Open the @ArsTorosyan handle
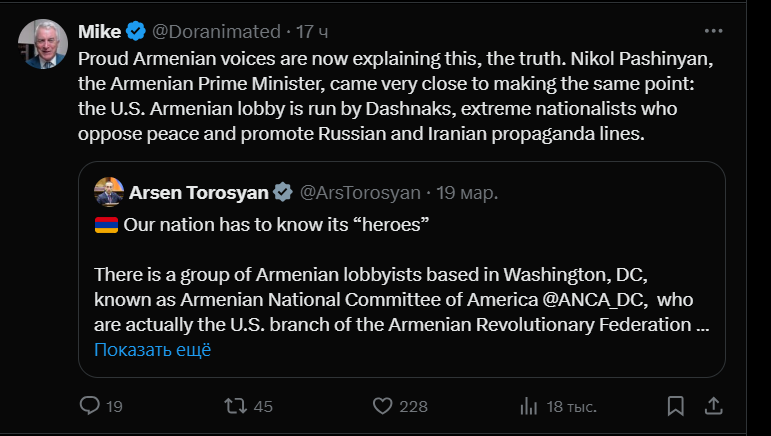The height and width of the screenshot is (436, 771). tap(361, 192)
